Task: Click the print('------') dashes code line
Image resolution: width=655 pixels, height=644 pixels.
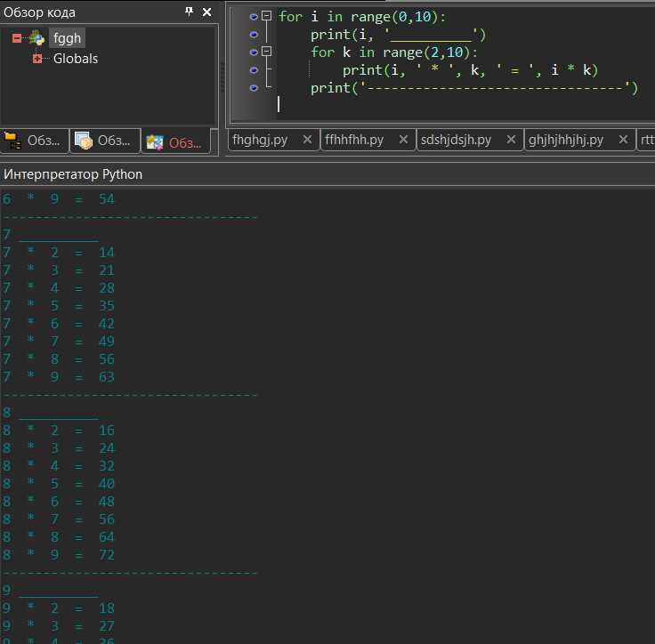Action: tap(474, 88)
